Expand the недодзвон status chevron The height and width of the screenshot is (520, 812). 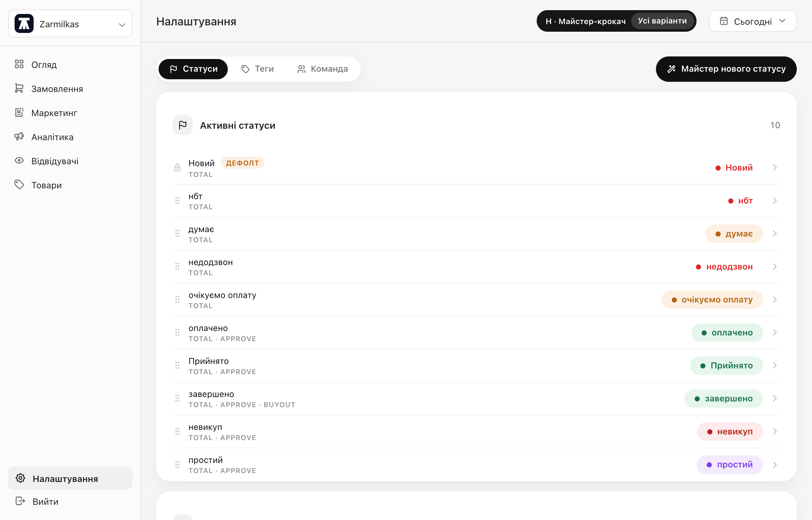pos(775,267)
